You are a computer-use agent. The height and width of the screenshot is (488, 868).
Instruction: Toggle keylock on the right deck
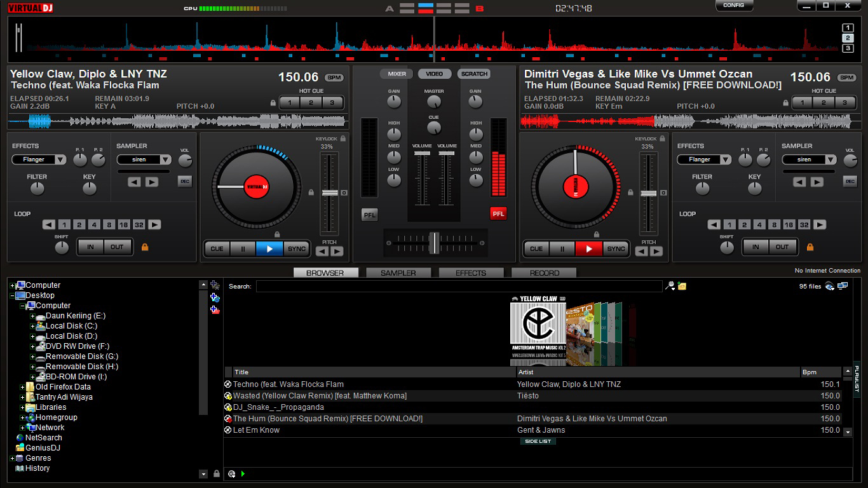pyautogui.click(x=662, y=139)
